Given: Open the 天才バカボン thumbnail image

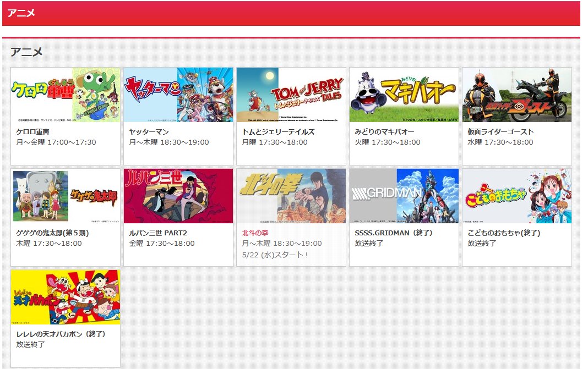Looking at the screenshot, I should tap(66, 297).
